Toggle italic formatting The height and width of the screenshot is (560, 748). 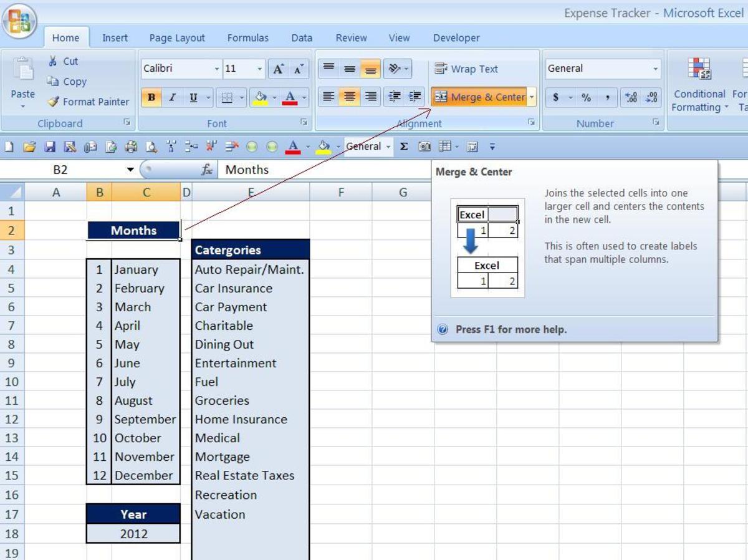pyautogui.click(x=172, y=98)
